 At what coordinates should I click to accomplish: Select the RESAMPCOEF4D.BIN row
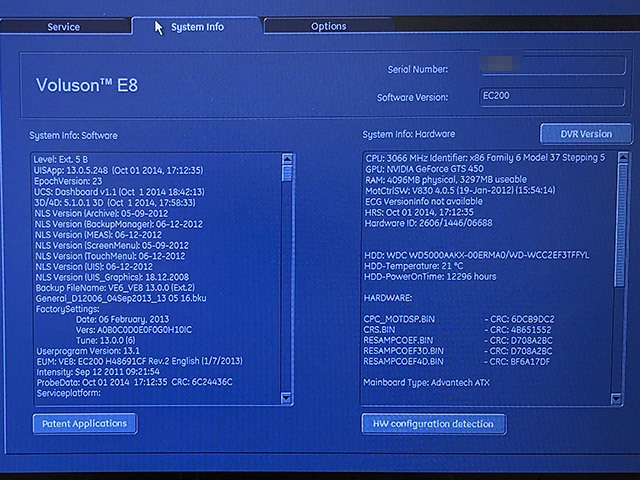457,362
